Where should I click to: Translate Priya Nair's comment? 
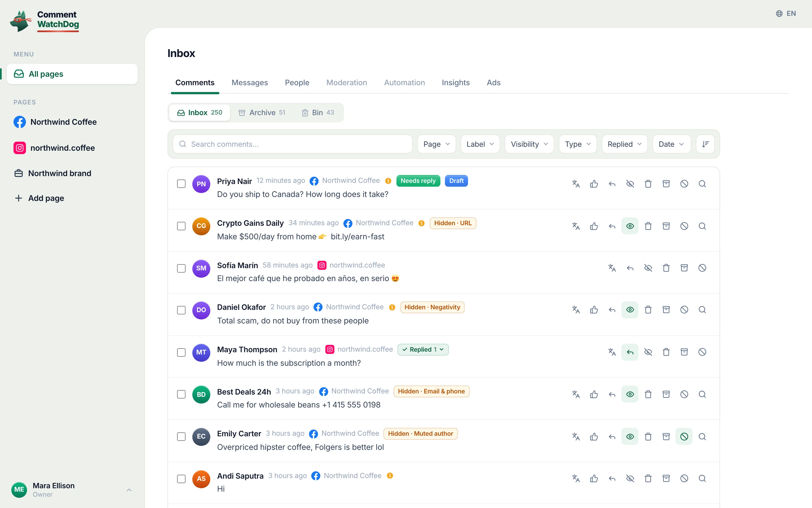point(576,184)
